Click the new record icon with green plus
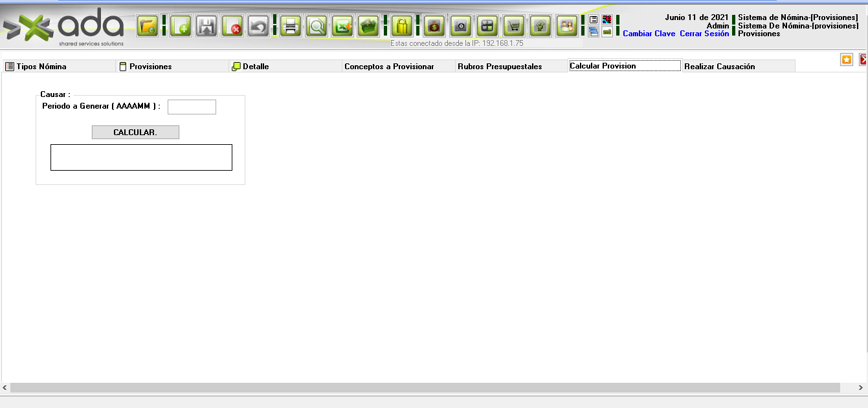This screenshot has width=868, height=408. 181,27
